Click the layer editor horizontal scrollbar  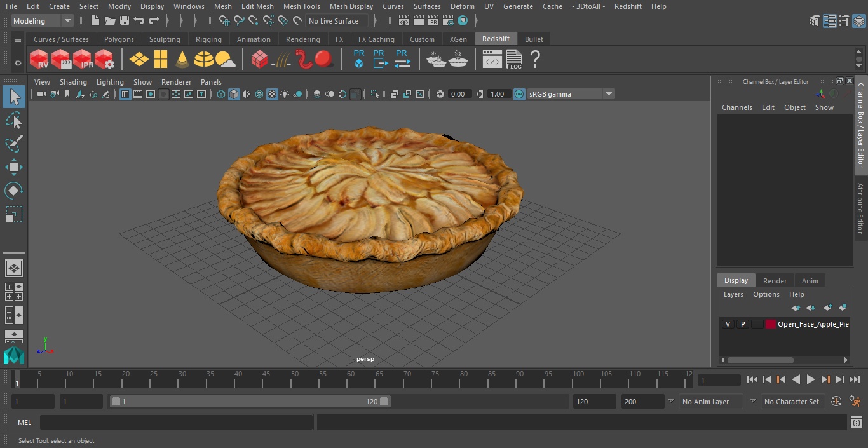[759, 360]
